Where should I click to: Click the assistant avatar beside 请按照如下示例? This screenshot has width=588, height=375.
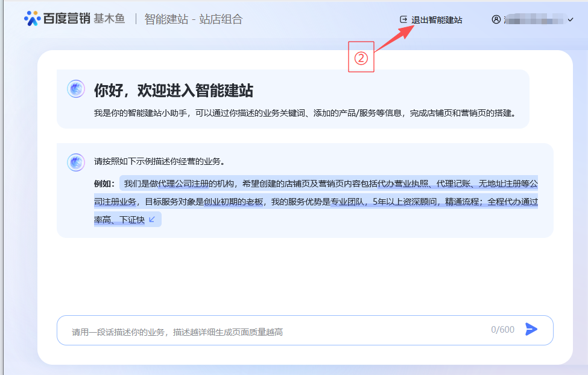[76, 162]
